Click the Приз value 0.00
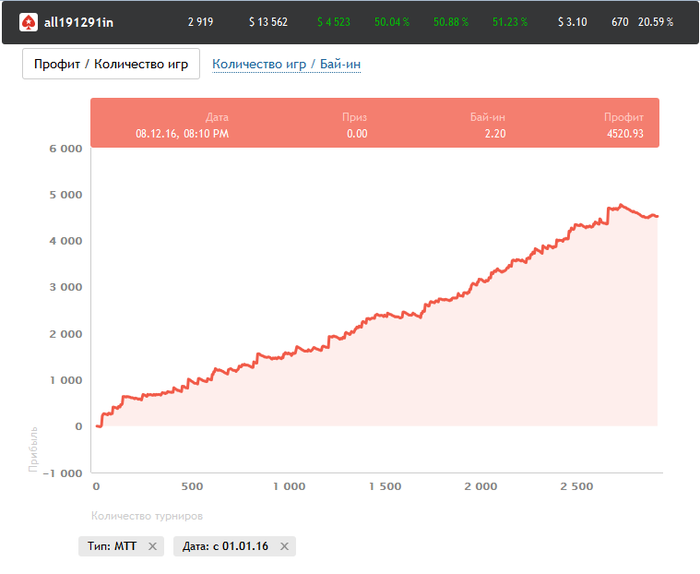The height and width of the screenshot is (574, 700). (x=357, y=133)
